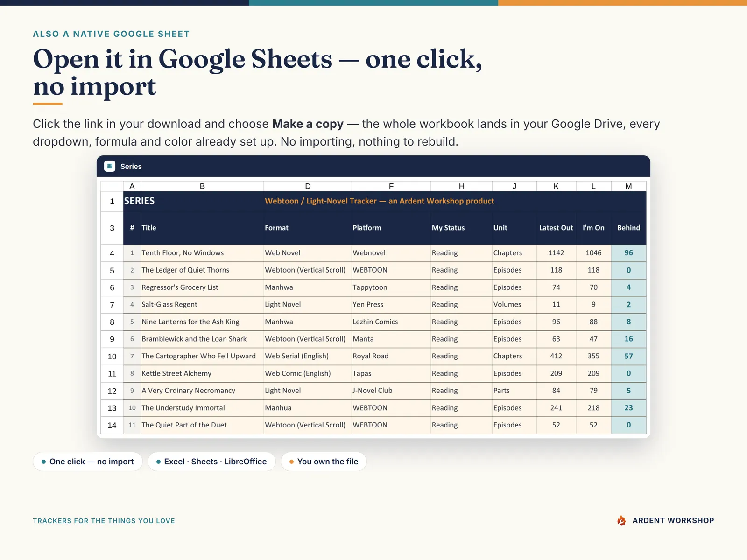Click the Behind column heading
747x560 pixels.
(x=628, y=228)
